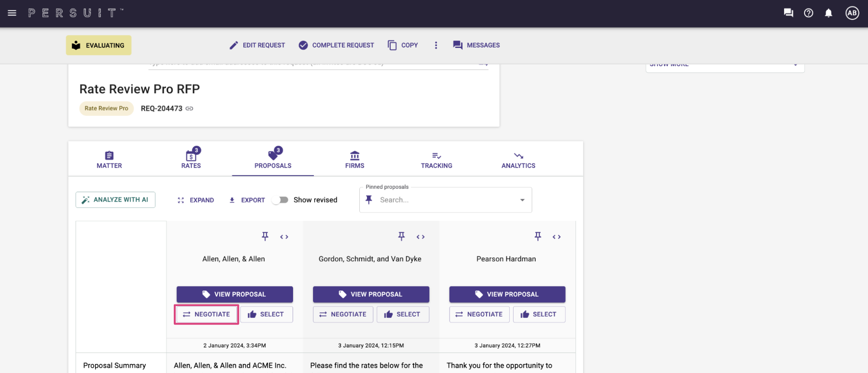Negotiate with Pearson Hardman
The height and width of the screenshot is (373, 868).
click(479, 314)
